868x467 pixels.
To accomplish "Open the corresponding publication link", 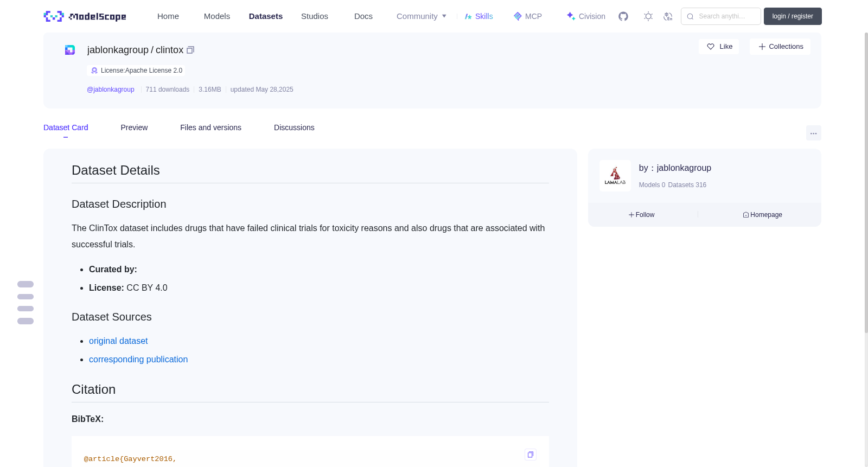I will pos(138,359).
